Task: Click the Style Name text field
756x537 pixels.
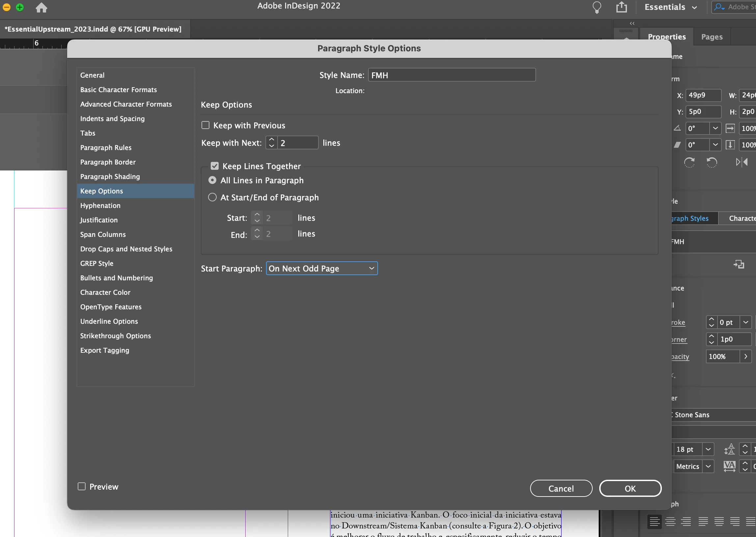Action: pos(451,75)
